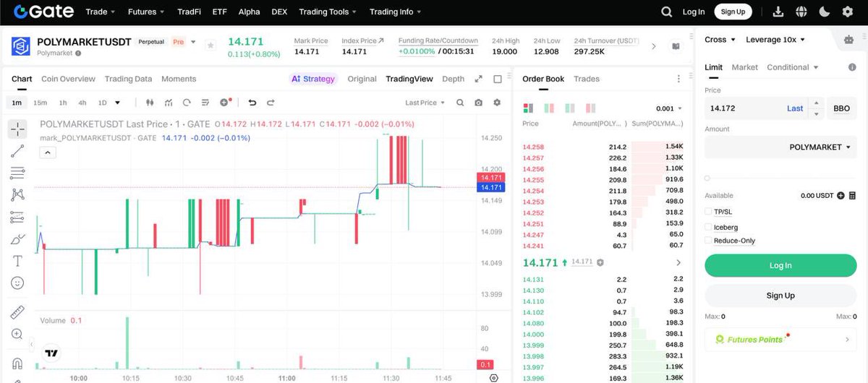Image resolution: width=868 pixels, height=383 pixels.
Task: Switch to the Trades tab
Action: (x=587, y=79)
